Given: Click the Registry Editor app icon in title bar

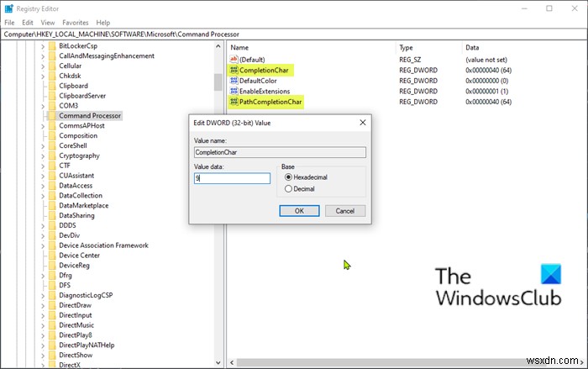Looking at the screenshot, I should pyautogui.click(x=8, y=8).
